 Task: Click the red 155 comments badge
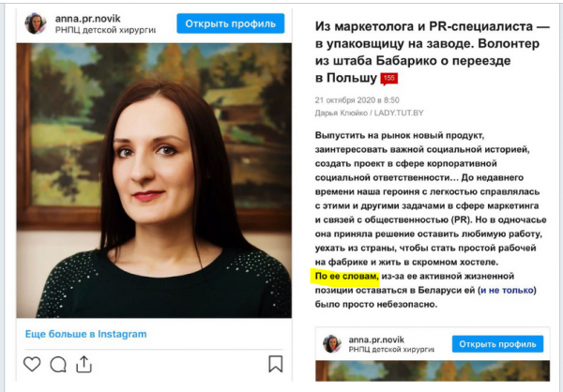click(389, 79)
